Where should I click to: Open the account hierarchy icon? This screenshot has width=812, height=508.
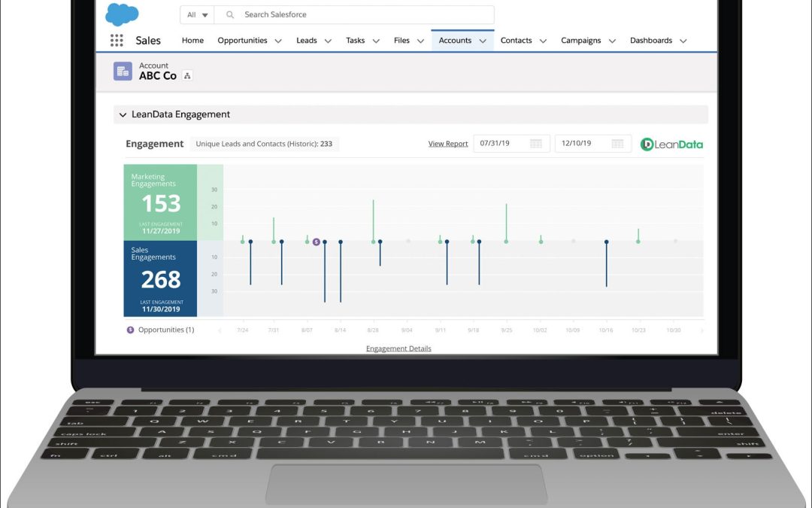coord(187,76)
